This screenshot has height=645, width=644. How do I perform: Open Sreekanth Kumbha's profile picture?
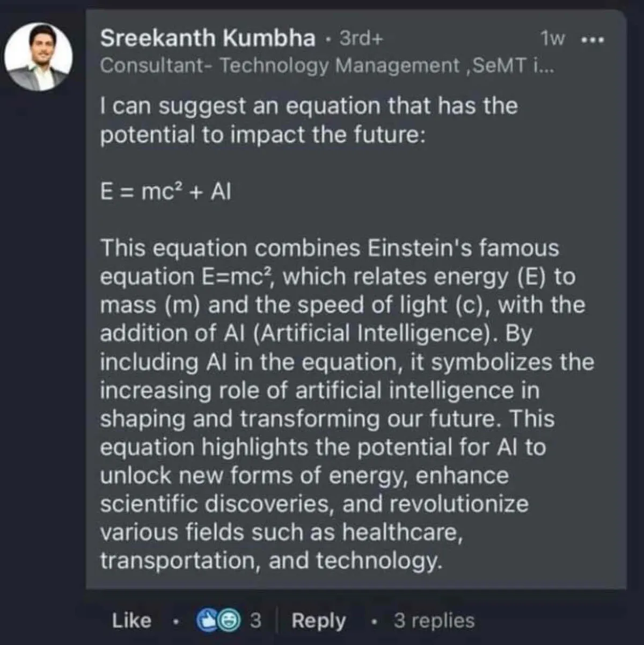pyautogui.click(x=38, y=56)
